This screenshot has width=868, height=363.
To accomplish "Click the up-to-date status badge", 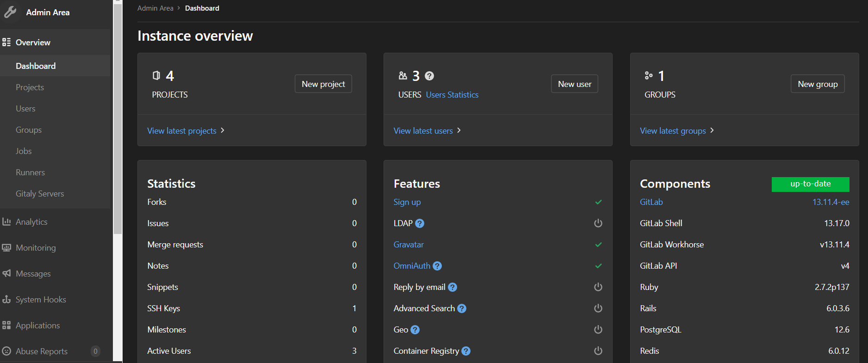I will click(810, 184).
